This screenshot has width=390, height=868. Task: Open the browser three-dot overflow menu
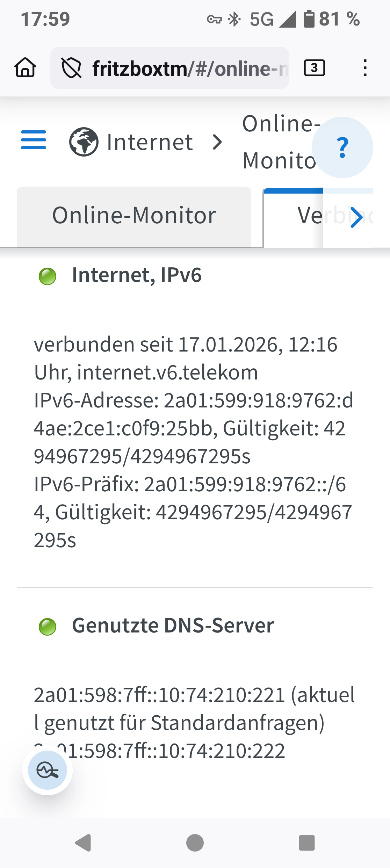click(365, 68)
